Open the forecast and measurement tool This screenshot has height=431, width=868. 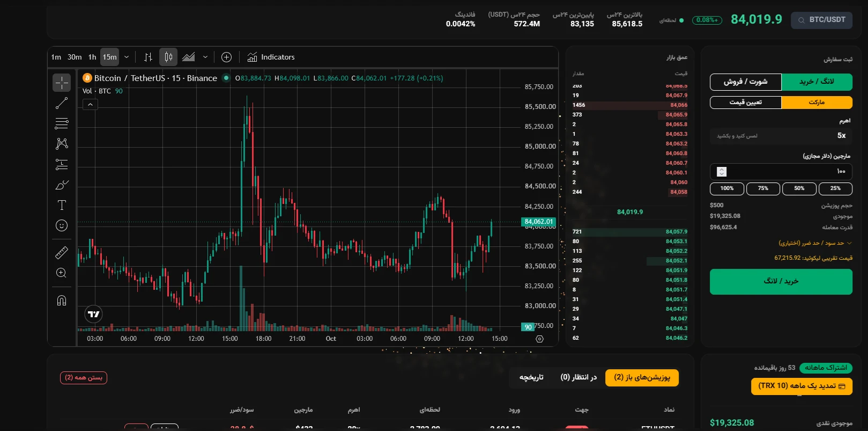click(x=62, y=164)
